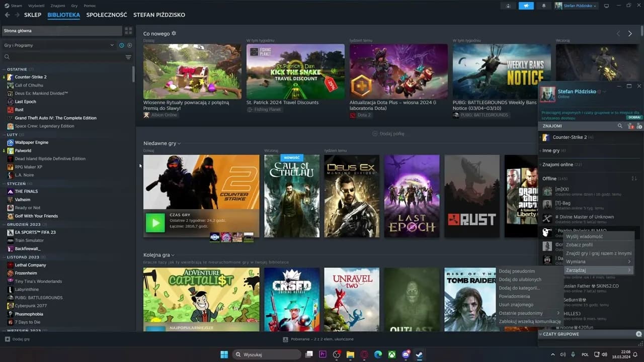Screen dimensions: 644x362
Task: Click the announcements megaphone icon
Action: tap(525, 6)
